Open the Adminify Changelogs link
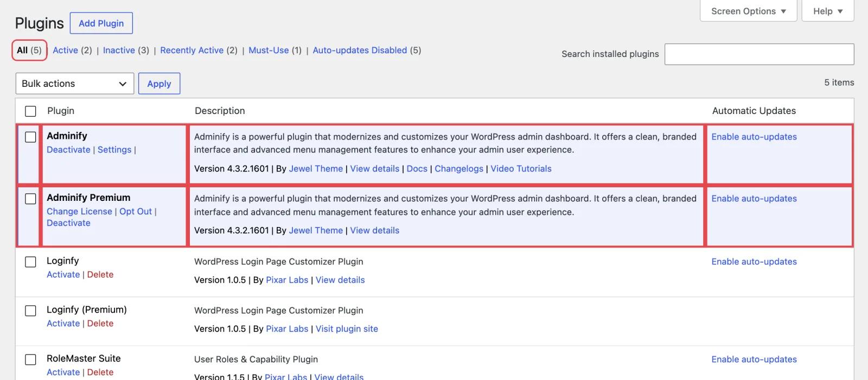 (x=459, y=169)
